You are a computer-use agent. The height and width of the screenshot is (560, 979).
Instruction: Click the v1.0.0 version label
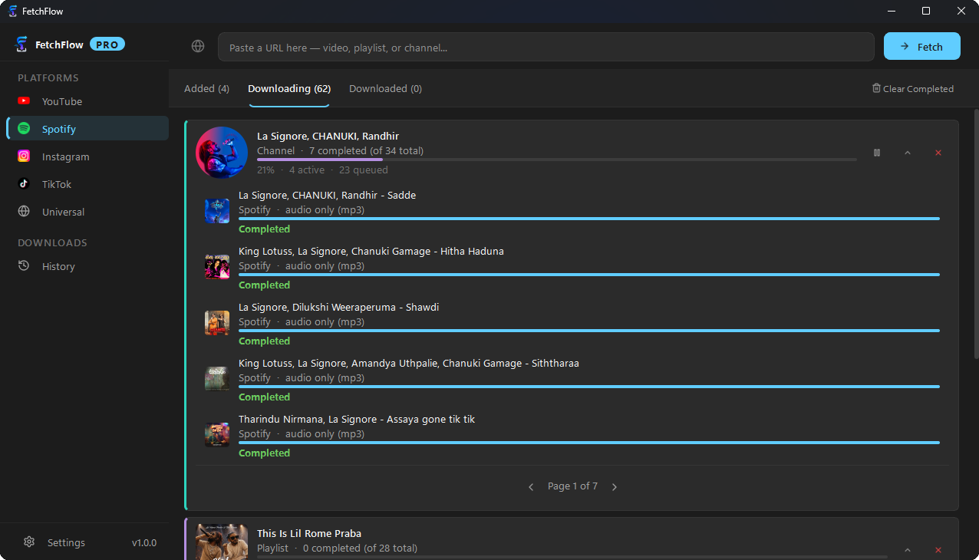click(144, 542)
